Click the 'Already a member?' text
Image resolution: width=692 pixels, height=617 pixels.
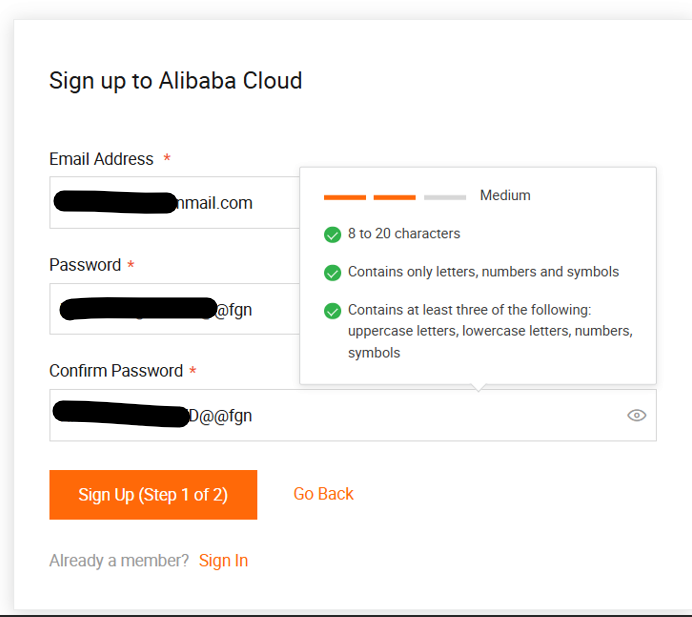point(119,561)
